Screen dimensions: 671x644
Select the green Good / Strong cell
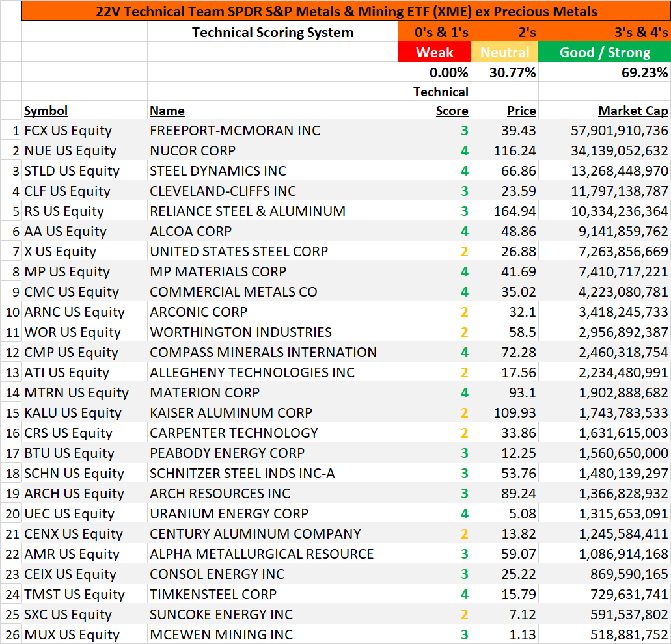coord(604,52)
